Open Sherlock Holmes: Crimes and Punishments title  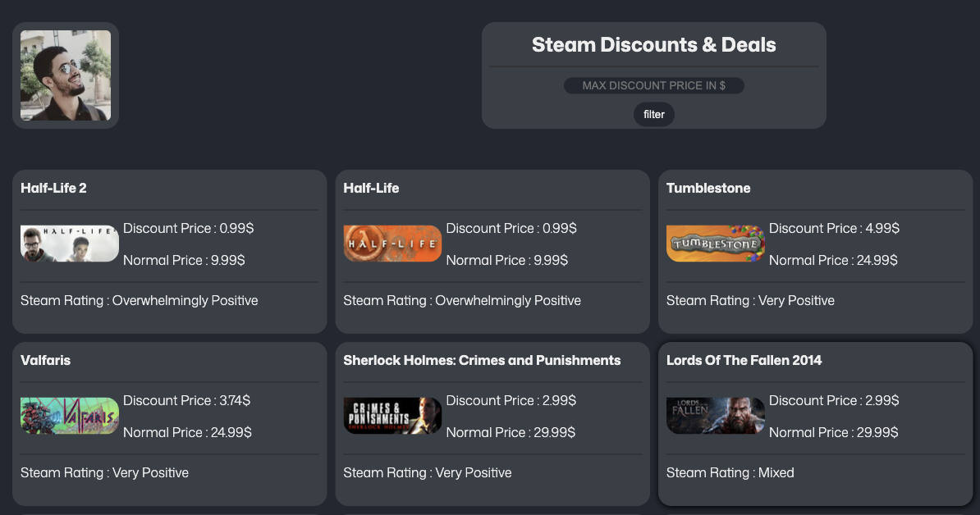[x=482, y=360]
